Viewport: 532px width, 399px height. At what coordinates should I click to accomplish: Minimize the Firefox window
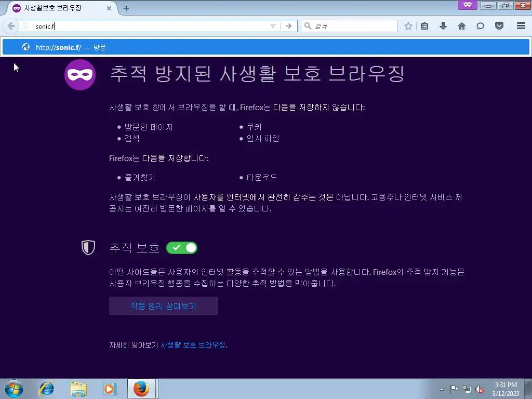[x=488, y=5]
